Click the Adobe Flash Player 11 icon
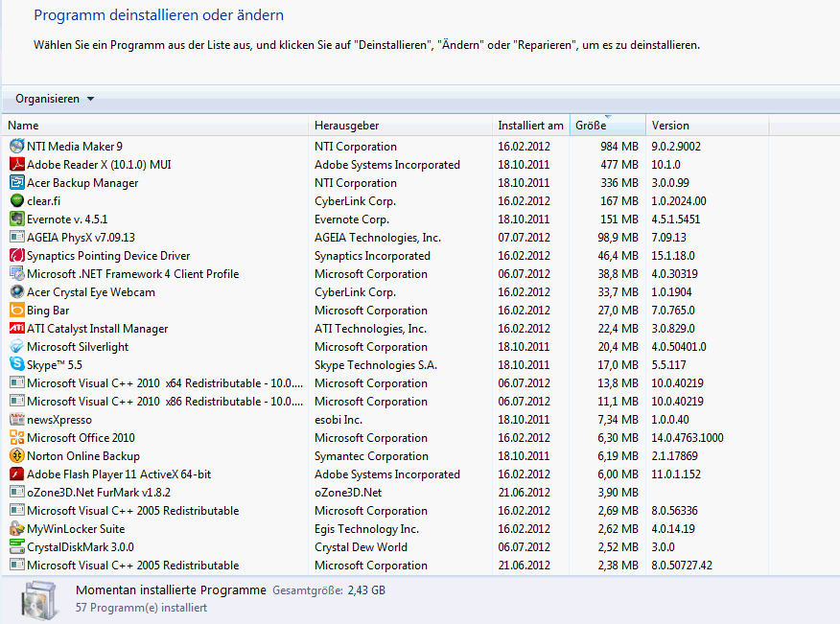The height and width of the screenshot is (624, 840). (17, 474)
